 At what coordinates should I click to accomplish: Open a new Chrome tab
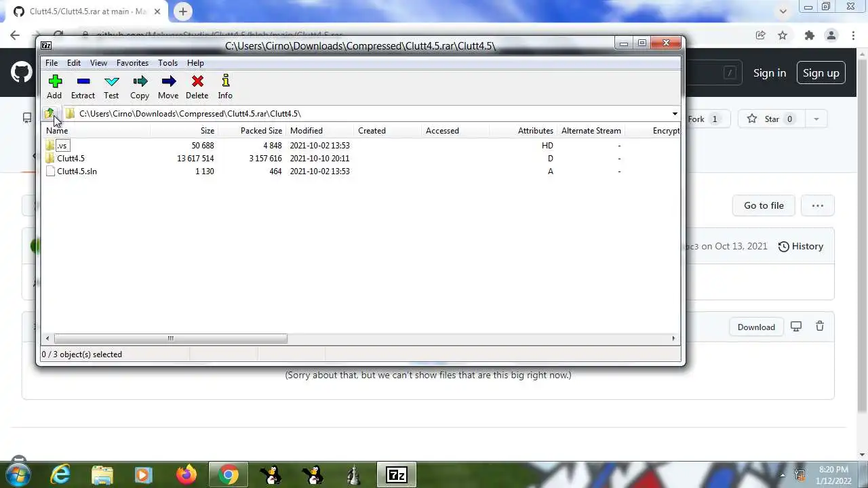pos(183,11)
